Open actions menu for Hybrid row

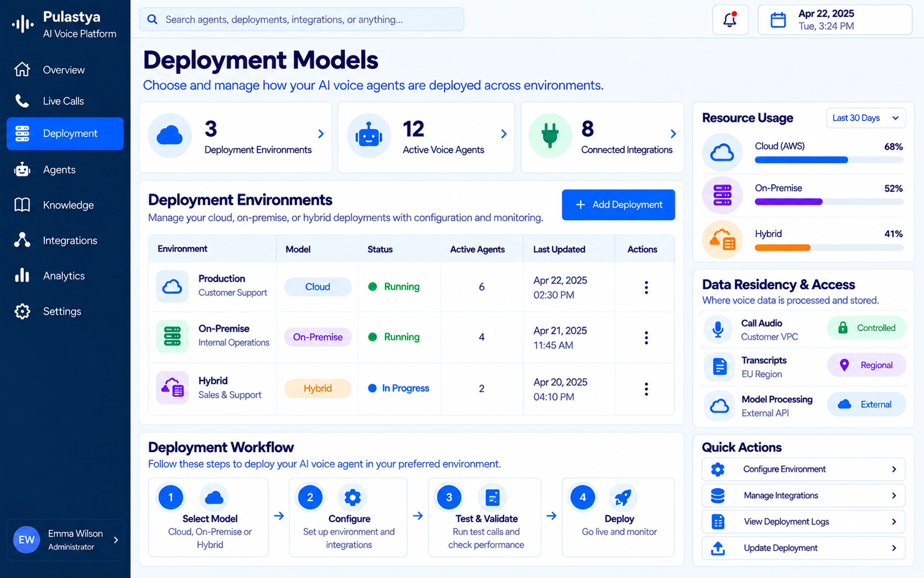click(x=646, y=389)
